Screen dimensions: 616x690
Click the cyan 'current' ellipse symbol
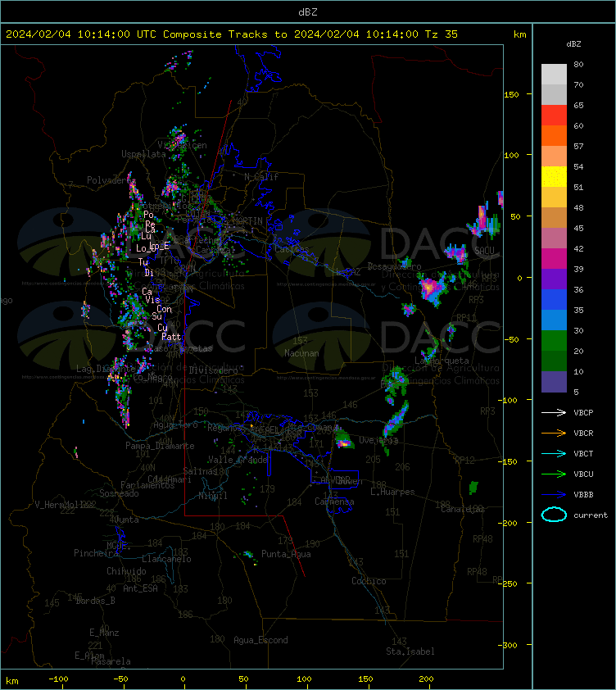(554, 515)
